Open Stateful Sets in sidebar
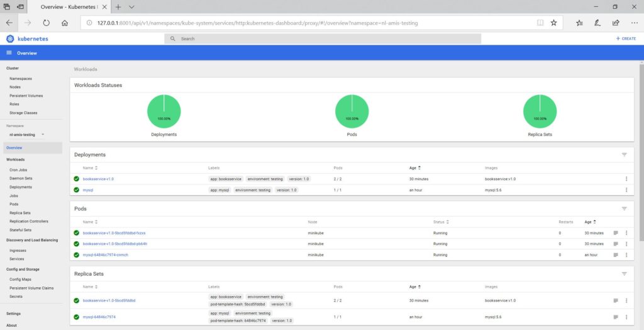 click(x=21, y=230)
